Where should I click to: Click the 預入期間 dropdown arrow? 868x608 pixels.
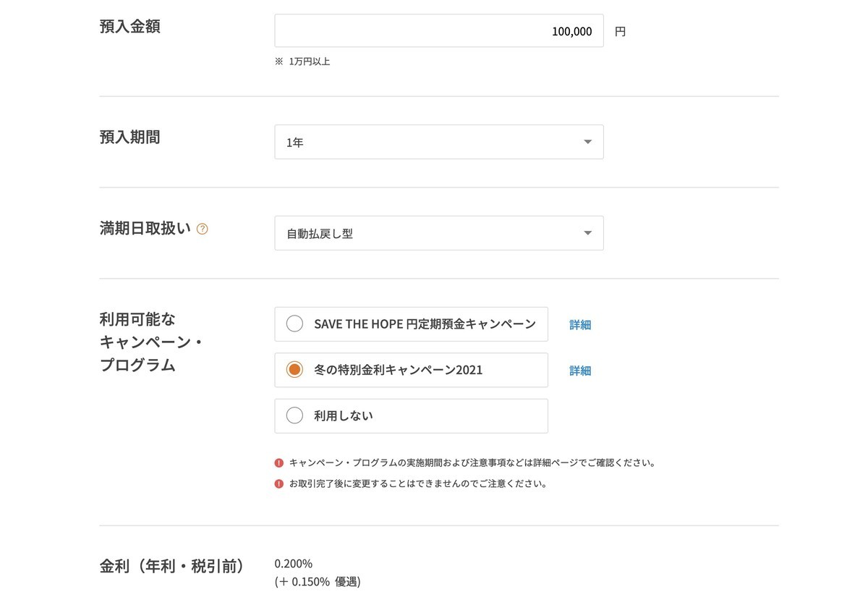(587, 141)
